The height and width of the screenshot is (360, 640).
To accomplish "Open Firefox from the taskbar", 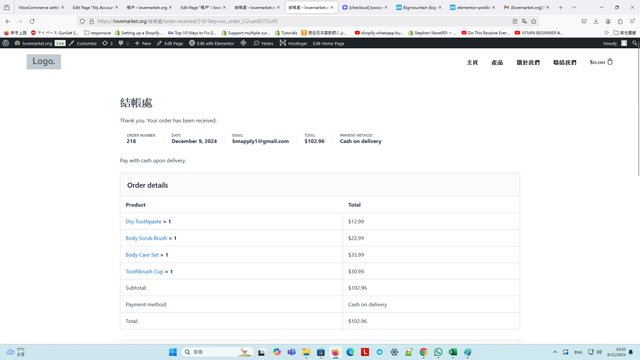I will pyautogui.click(x=336, y=352).
